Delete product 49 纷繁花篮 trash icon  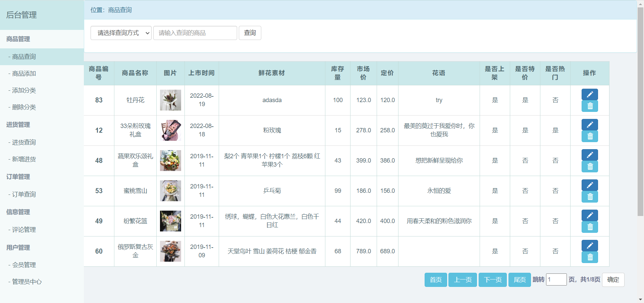click(x=590, y=227)
